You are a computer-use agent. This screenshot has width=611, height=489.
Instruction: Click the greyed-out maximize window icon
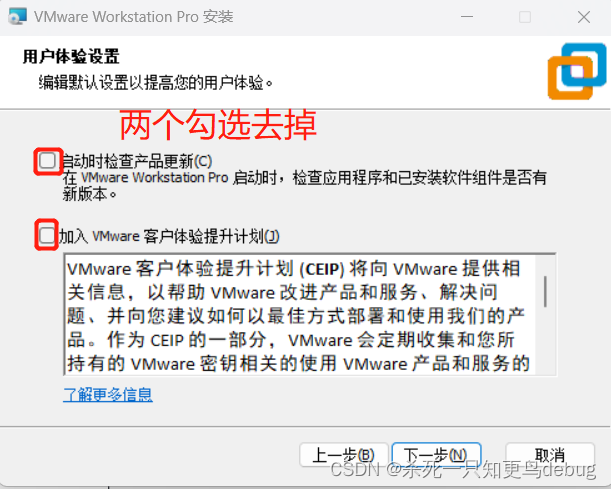coord(525,17)
